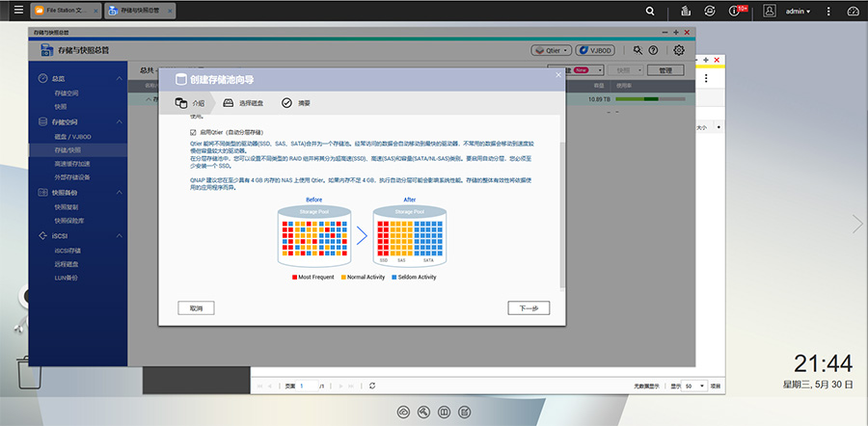Screen dimensions: 868x426
Task: Collapse the iSCSI sidebar section
Action: (120, 235)
